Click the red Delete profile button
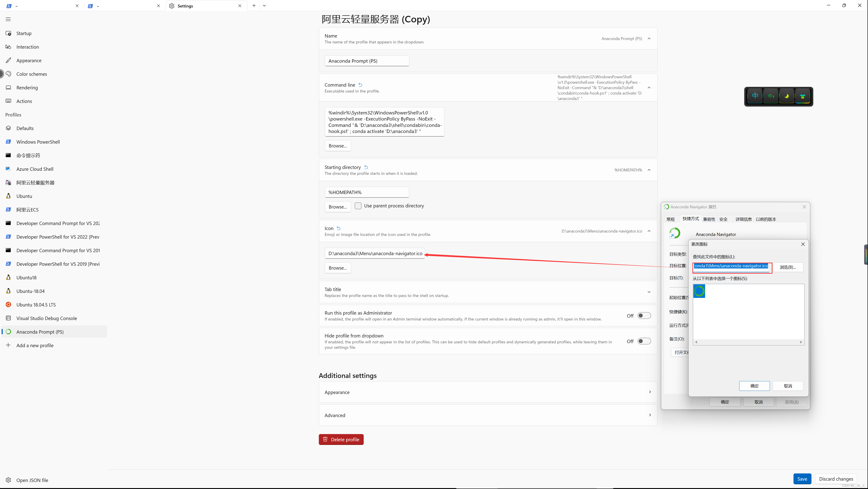This screenshot has width=868, height=489. pos(341,439)
